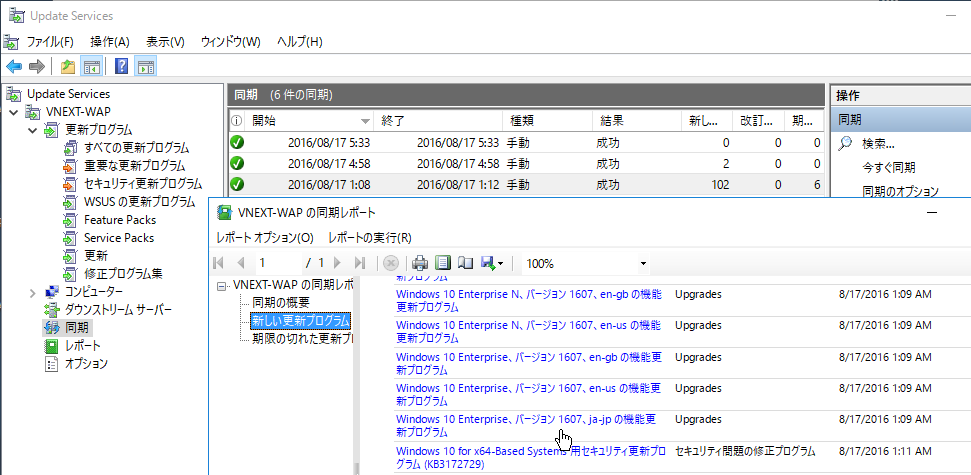Open the ウィンドウ(W) menu
The height and width of the screenshot is (475, 971).
(230, 42)
